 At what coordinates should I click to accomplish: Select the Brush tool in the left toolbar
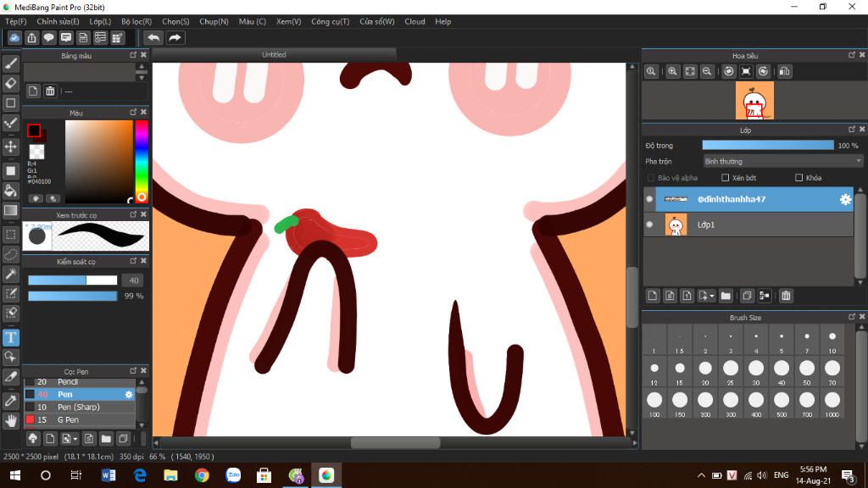point(11,64)
